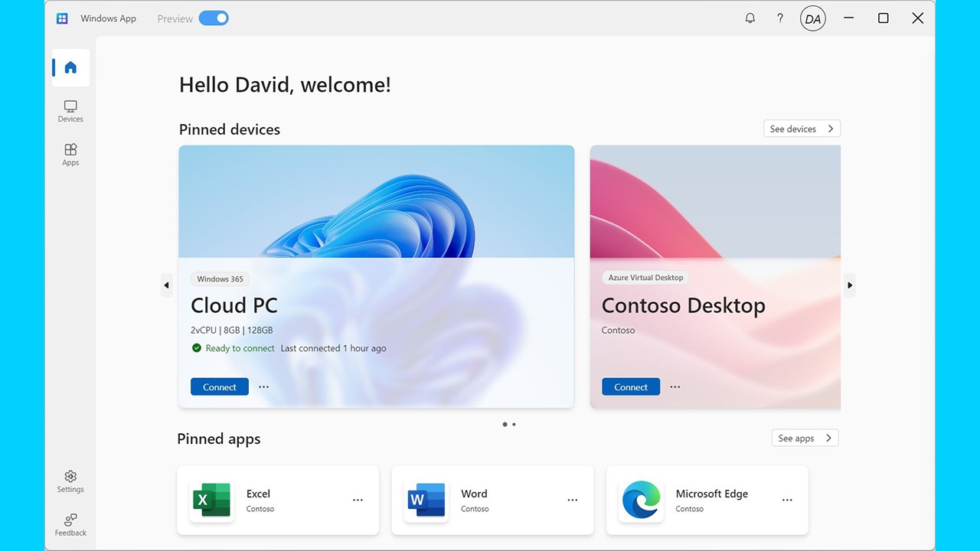
Task: Open the Devices section from the sidebar
Action: click(x=70, y=111)
